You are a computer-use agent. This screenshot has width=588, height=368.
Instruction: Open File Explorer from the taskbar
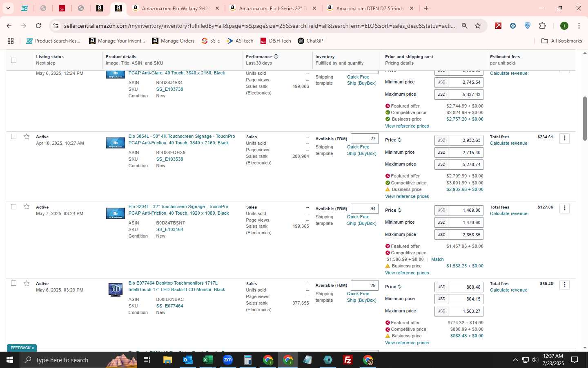point(167,360)
